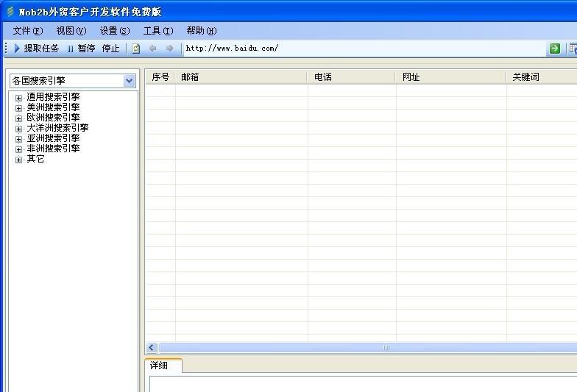Select the 亚洲搜索引擎 label
This screenshot has width=577, height=392.
click(53, 138)
